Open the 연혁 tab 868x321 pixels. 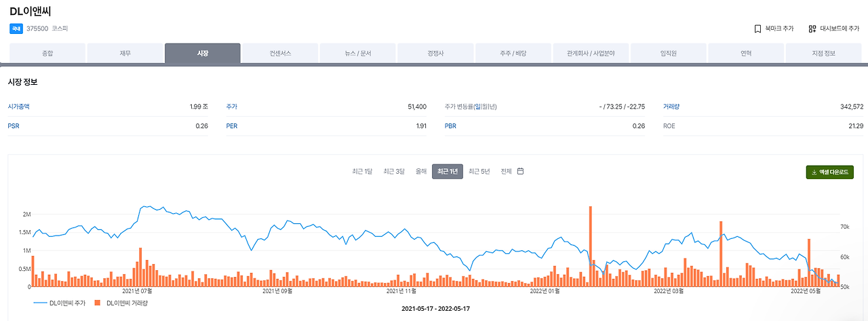(746, 53)
